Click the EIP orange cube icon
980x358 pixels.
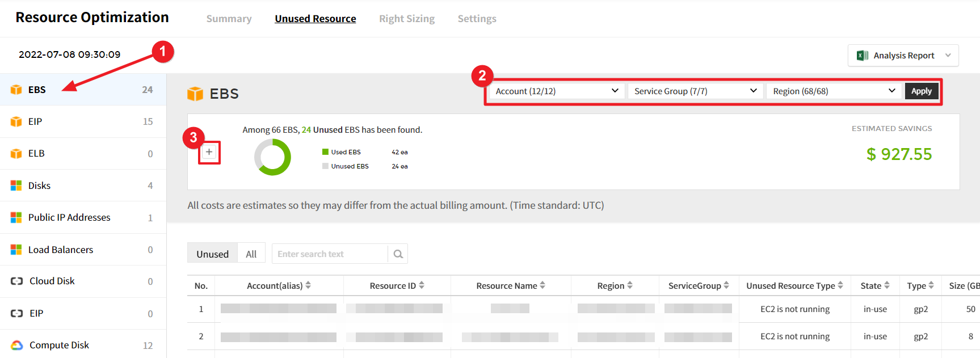[x=16, y=121]
